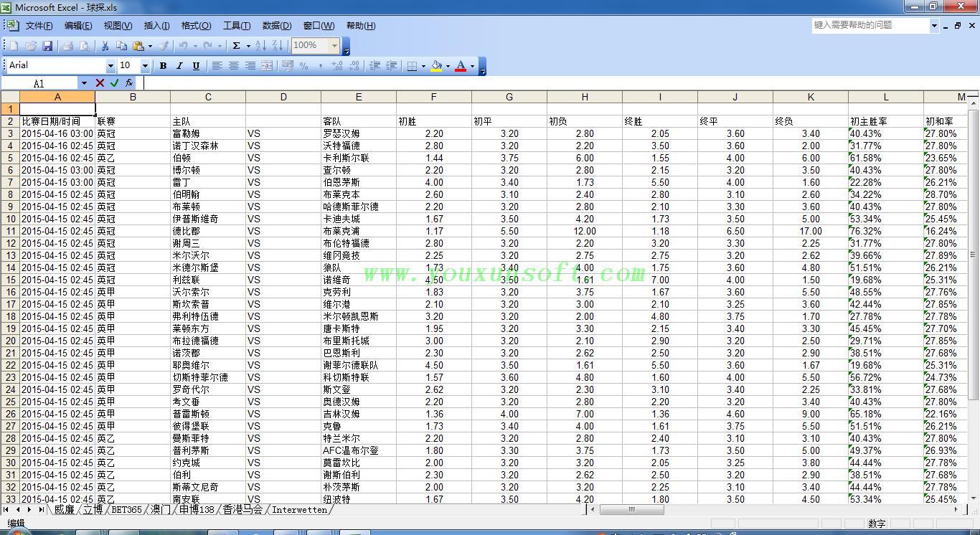Screen dimensions: 980x535
Task: Toggle italic formatting
Action: point(179,66)
